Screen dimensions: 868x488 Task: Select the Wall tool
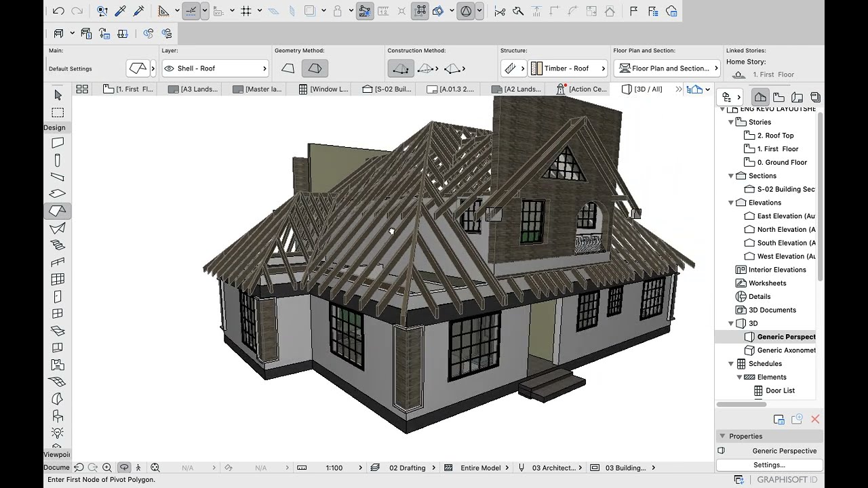pyautogui.click(x=58, y=143)
